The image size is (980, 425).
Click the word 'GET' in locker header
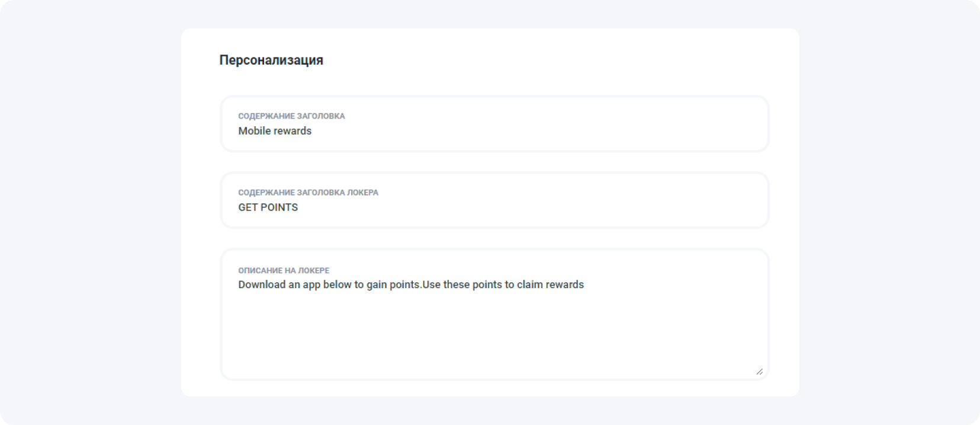248,207
